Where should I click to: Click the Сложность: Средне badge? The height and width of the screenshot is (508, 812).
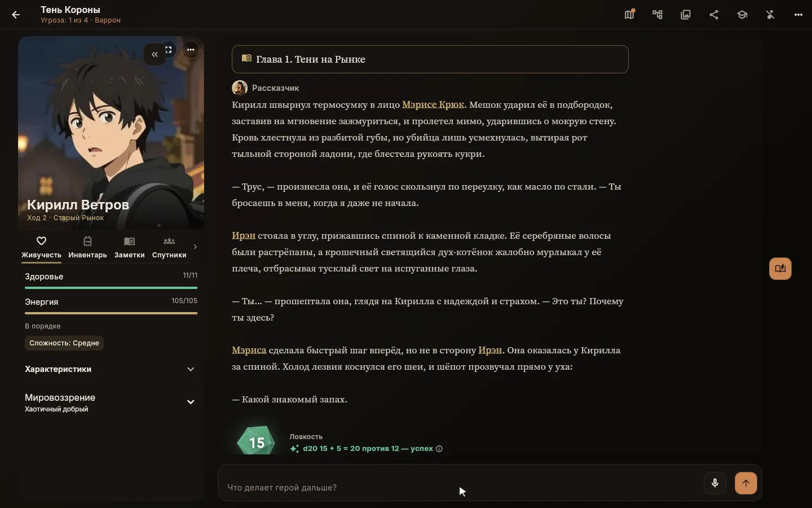64,343
